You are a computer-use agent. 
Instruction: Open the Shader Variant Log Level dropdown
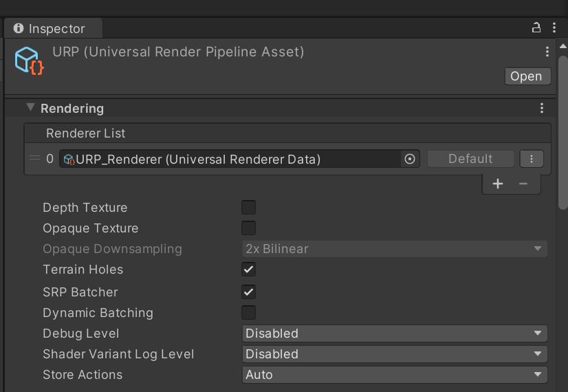click(x=395, y=354)
